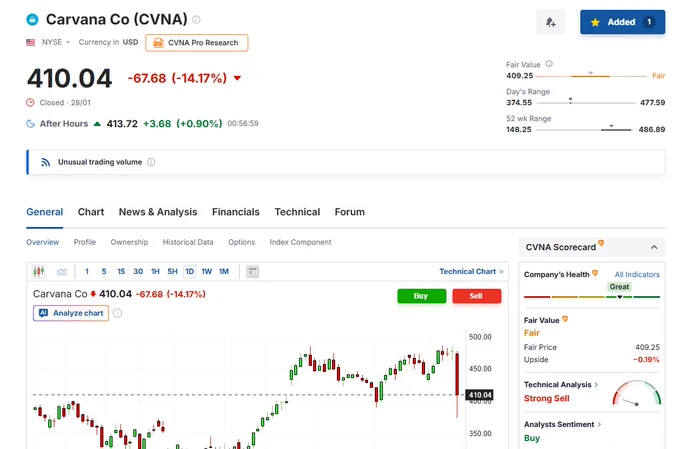Set chart interval to 15 minutes
The height and width of the screenshot is (449, 680).
[x=121, y=272]
